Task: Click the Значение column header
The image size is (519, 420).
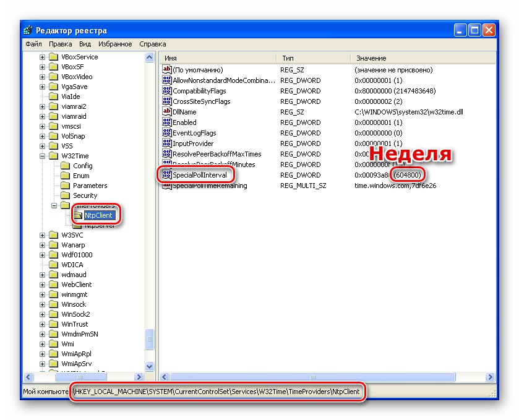Action: pos(422,58)
